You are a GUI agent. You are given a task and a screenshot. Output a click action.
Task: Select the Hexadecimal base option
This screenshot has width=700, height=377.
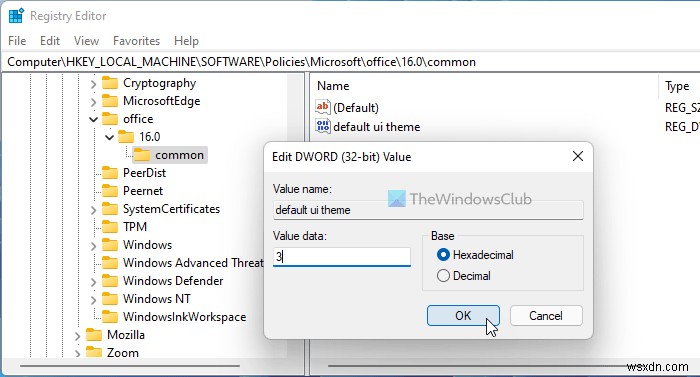pos(475,255)
